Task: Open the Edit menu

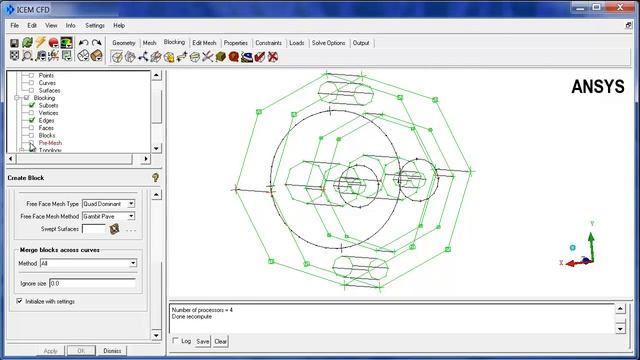Action: pos(32,25)
